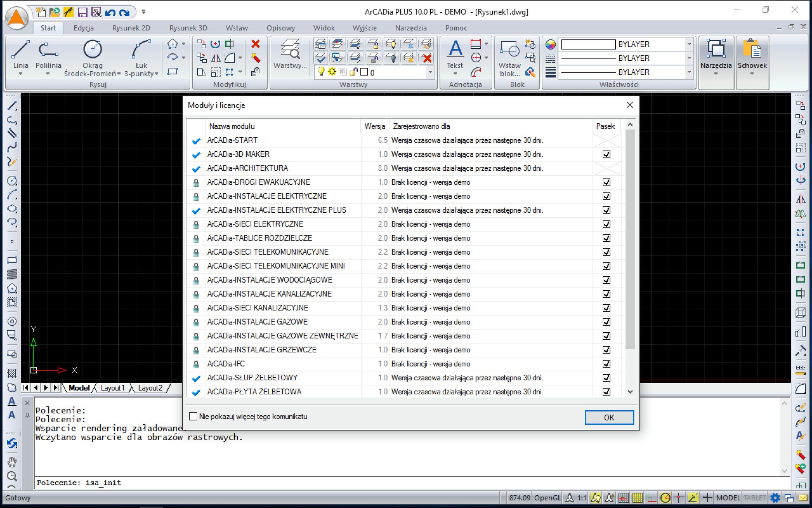Viewport: 812px width, 508px height.
Task: Open status bar settings gear
Action: coord(775,498)
